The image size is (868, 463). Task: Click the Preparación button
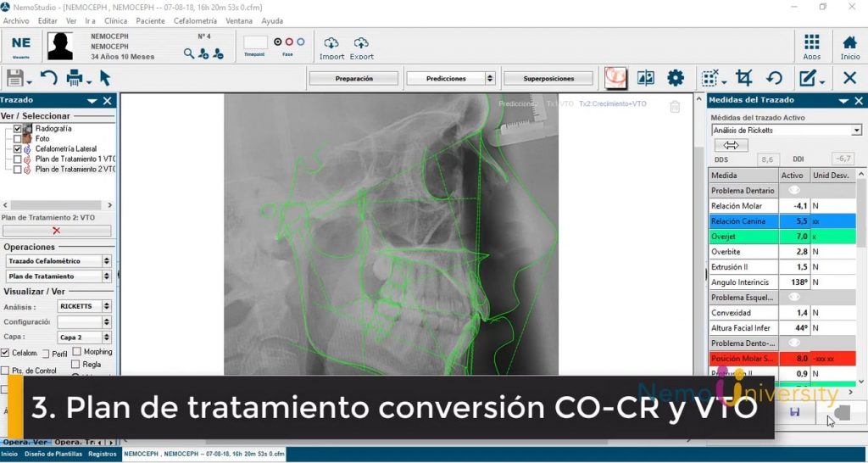pyautogui.click(x=353, y=79)
